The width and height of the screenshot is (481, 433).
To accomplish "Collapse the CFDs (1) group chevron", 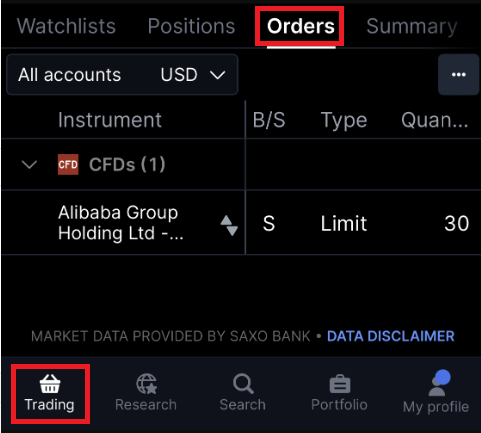I will click(29, 164).
